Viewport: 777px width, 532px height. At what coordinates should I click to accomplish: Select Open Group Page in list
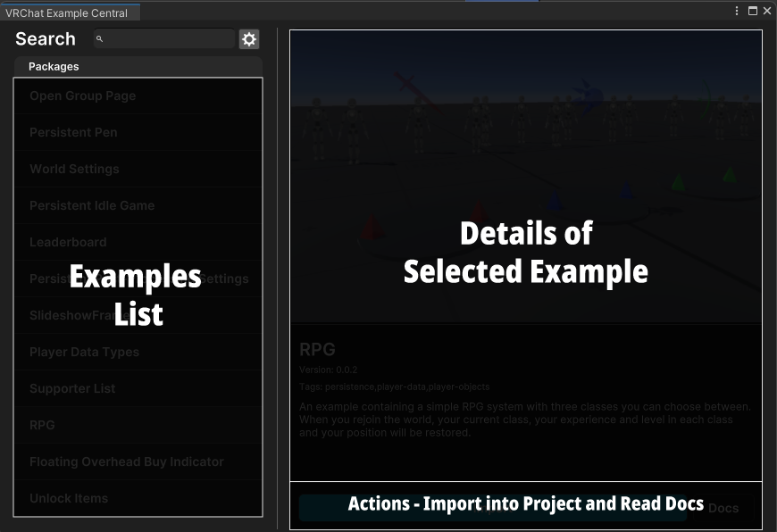138,96
